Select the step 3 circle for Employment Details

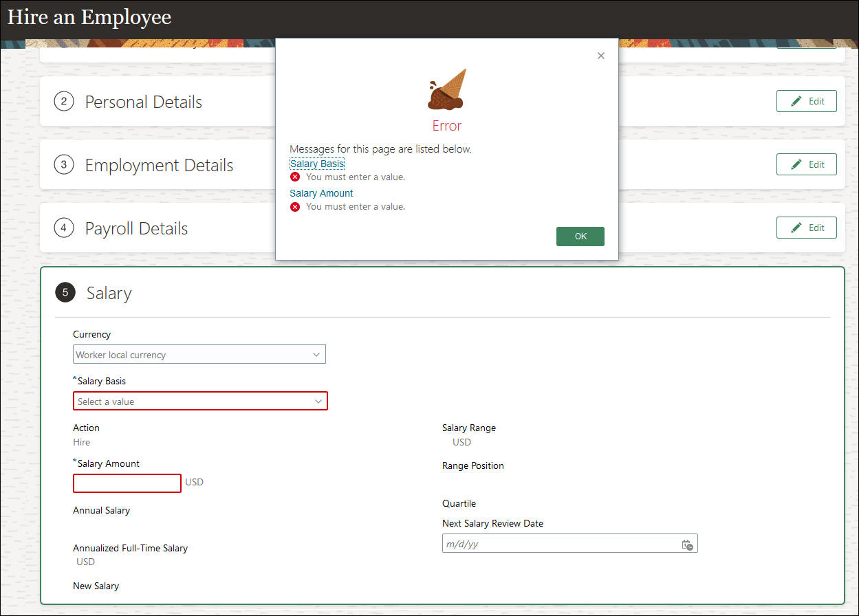pos(64,165)
